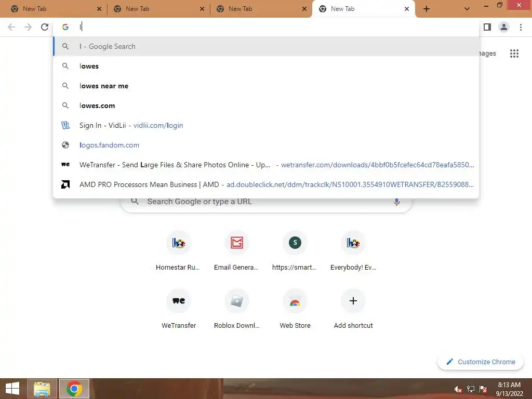Click the browser Forward arrow button

tap(28, 27)
